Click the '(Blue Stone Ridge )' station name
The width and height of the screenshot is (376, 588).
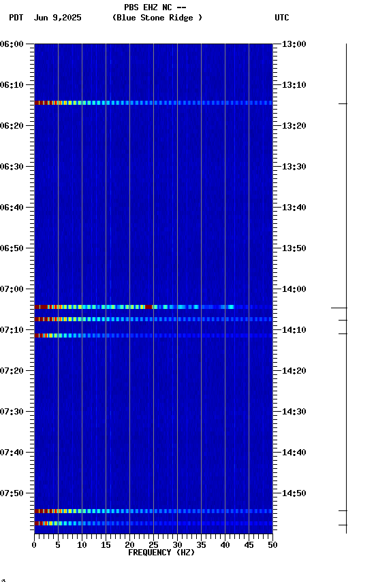[x=157, y=18]
